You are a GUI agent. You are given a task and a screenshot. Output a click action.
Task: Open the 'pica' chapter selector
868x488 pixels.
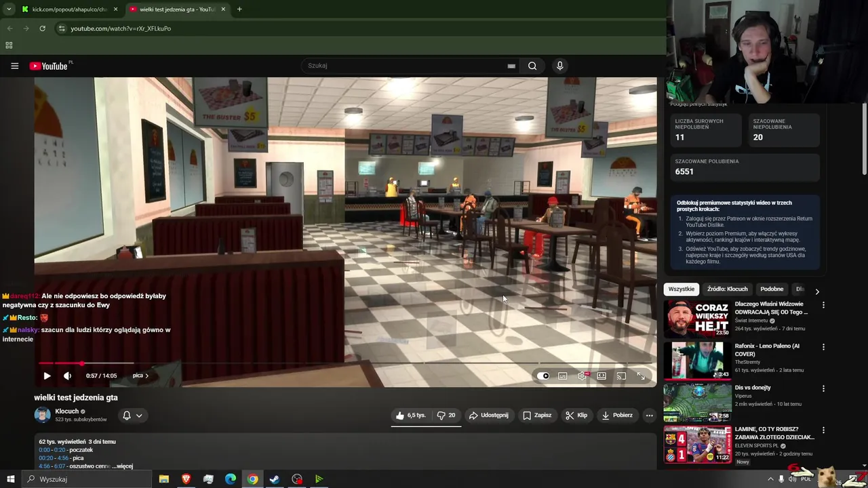click(140, 375)
